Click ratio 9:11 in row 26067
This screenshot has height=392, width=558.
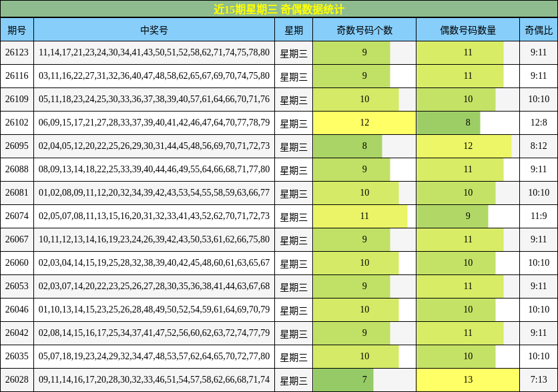pos(539,240)
